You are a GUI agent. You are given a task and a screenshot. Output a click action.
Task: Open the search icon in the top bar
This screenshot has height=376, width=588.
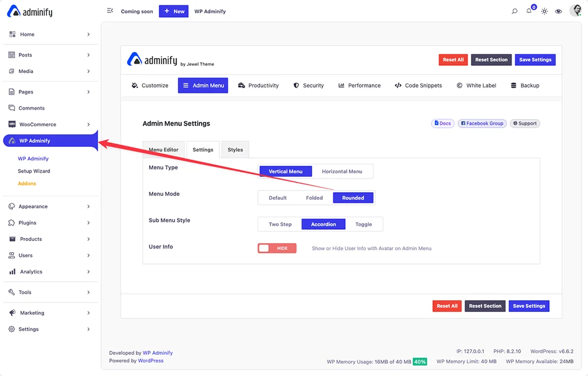point(514,11)
